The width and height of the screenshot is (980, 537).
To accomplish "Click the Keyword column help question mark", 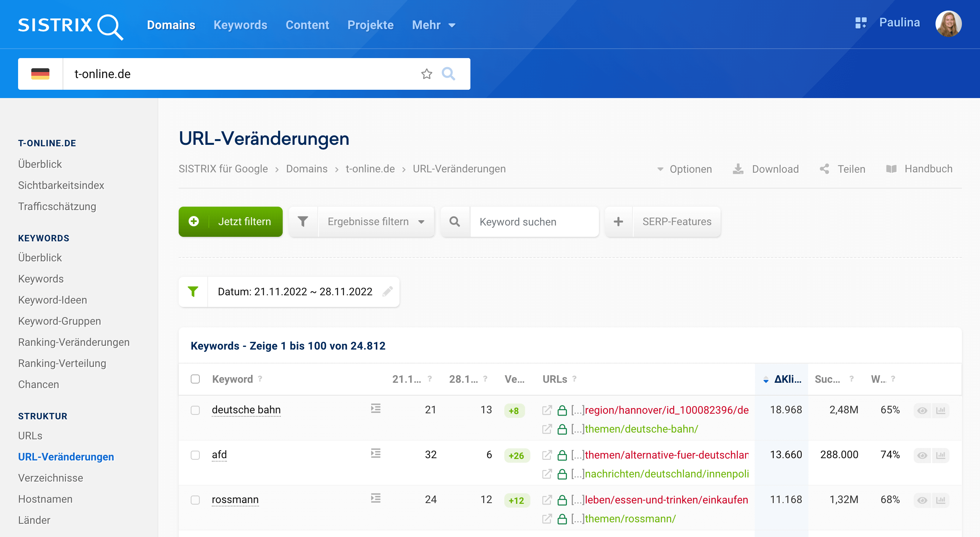I will (260, 379).
